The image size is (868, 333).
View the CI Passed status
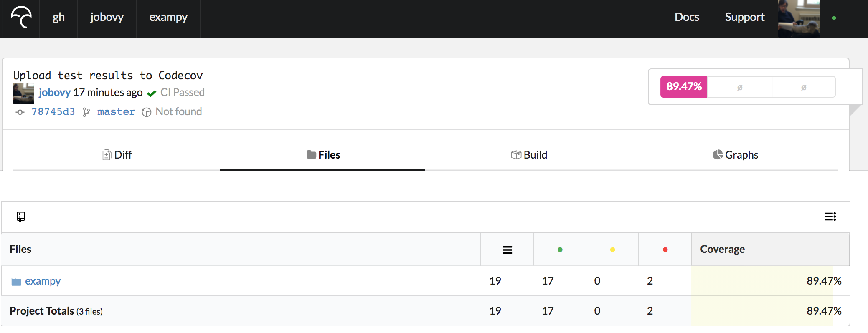click(x=183, y=92)
